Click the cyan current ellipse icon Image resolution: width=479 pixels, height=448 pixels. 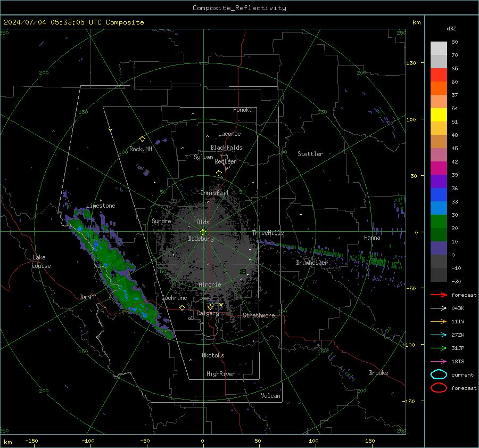439,374
